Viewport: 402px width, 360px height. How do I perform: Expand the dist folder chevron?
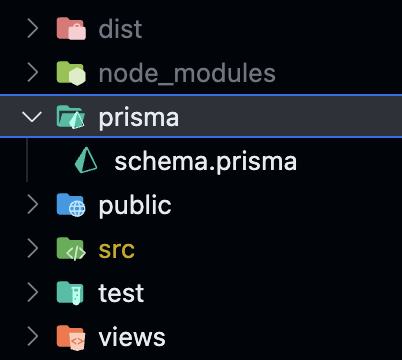(33, 29)
